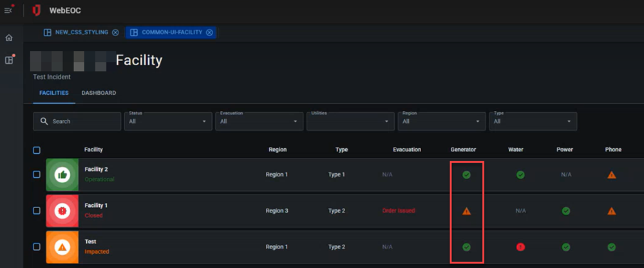Close the NEW_CSS_STYLING tab

click(x=115, y=32)
